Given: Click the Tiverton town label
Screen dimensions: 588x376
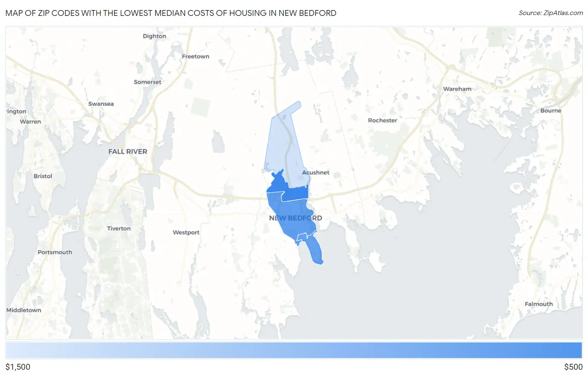Looking at the screenshot, I should click(x=119, y=228).
